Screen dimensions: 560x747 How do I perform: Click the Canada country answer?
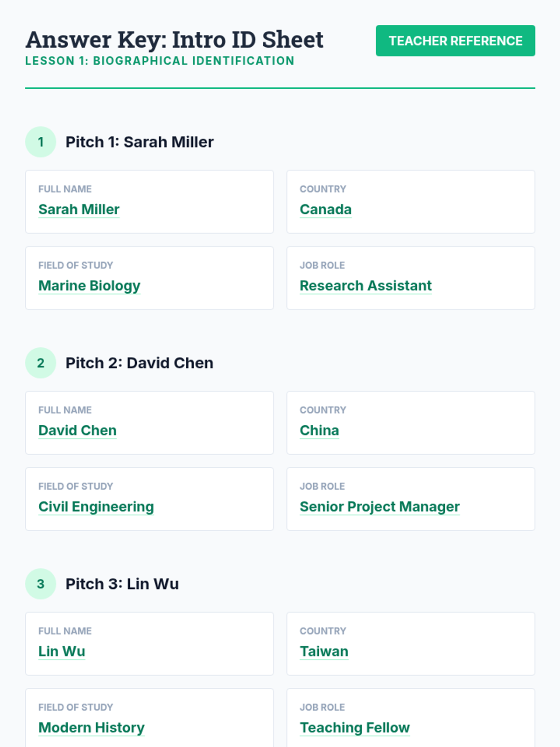[x=325, y=209]
